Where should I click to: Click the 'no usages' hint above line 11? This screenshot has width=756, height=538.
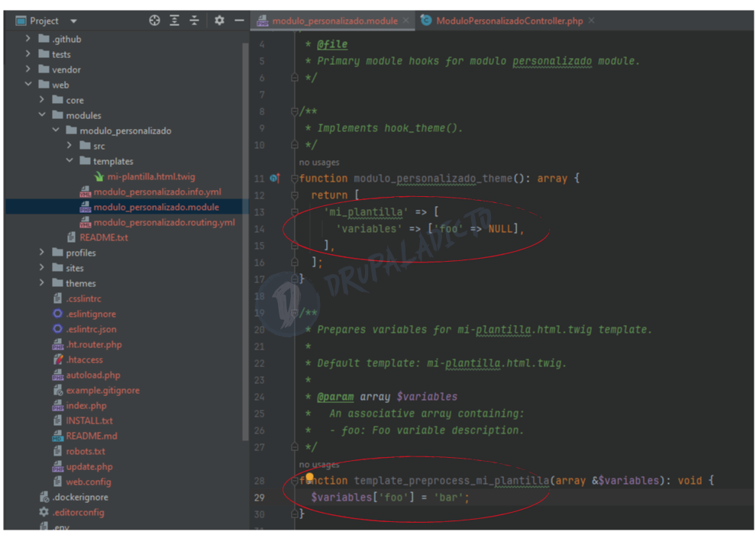(318, 163)
